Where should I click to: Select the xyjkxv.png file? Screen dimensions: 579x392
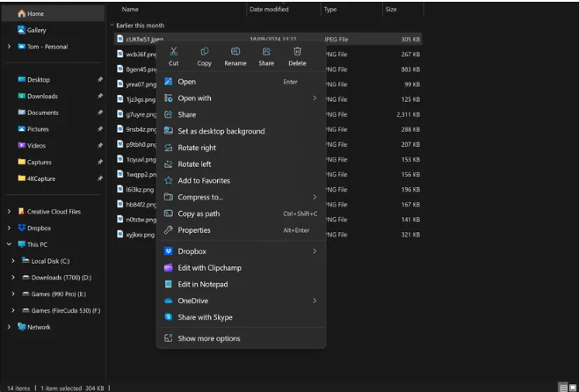click(140, 235)
